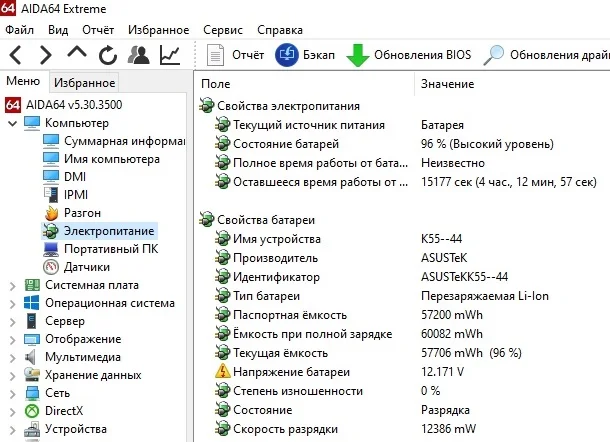The height and width of the screenshot is (442, 610).
Task: Switch to the Меню tab
Action: [x=23, y=81]
